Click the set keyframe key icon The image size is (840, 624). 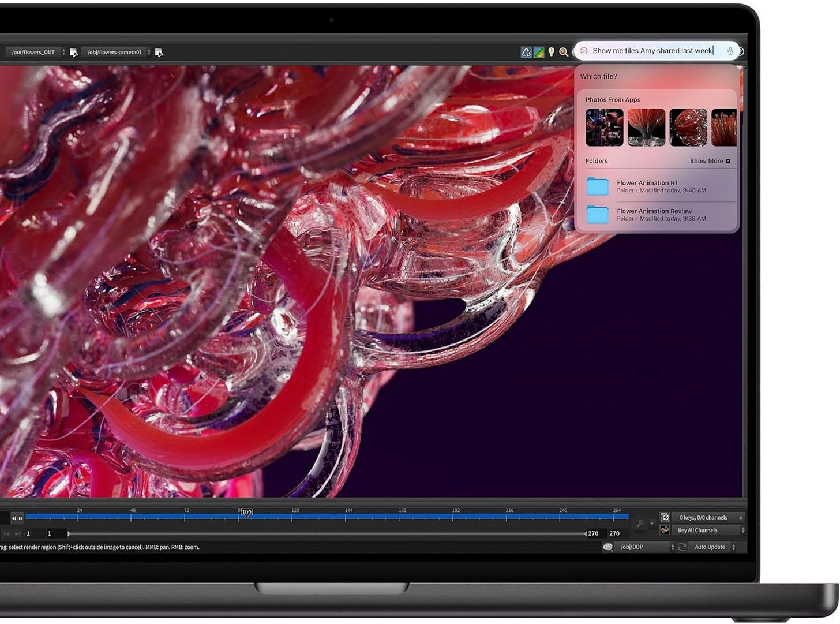click(640, 524)
